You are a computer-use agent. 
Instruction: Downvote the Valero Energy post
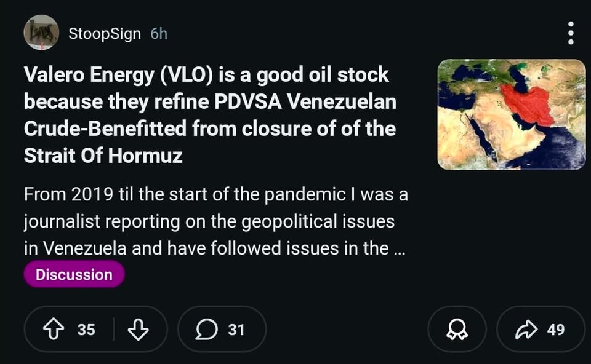pyautogui.click(x=138, y=330)
